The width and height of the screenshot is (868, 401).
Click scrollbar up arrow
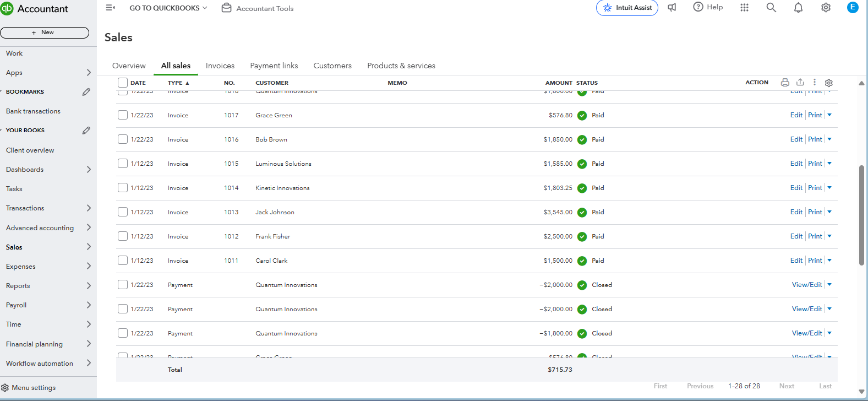click(x=861, y=83)
